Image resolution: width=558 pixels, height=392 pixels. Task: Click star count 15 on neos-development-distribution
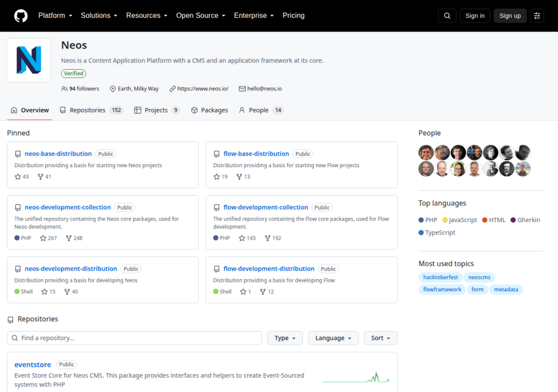pyautogui.click(x=48, y=292)
